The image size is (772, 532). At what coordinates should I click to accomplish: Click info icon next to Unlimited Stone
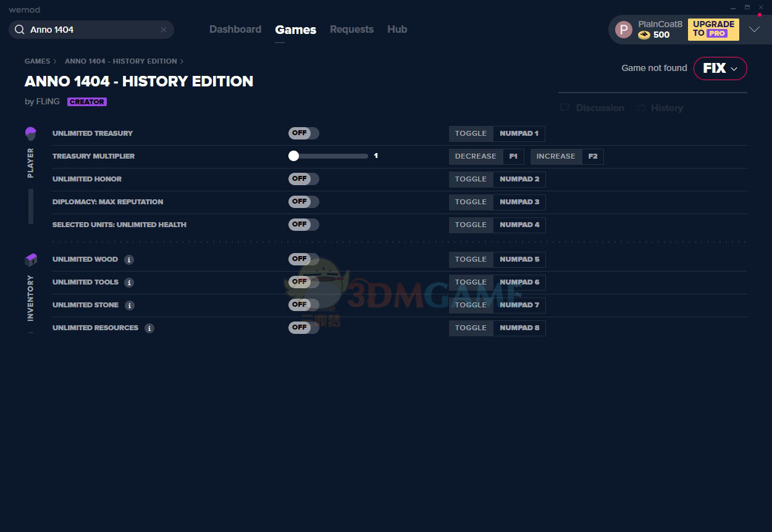click(130, 305)
